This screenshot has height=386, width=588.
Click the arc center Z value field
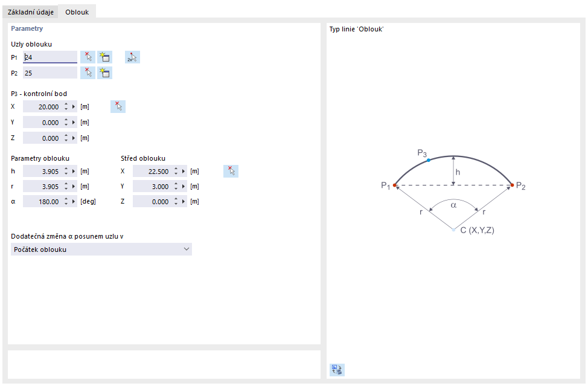tap(152, 202)
